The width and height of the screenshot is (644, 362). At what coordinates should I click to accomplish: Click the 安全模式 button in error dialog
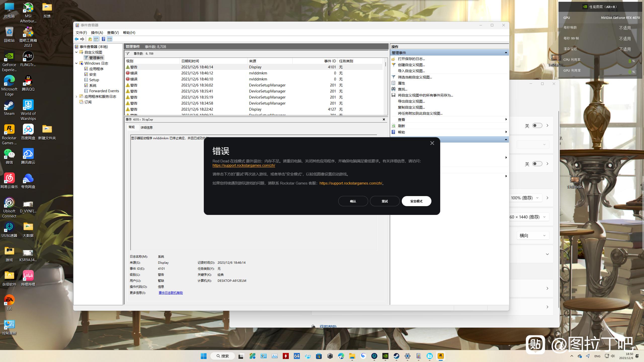[x=416, y=201]
